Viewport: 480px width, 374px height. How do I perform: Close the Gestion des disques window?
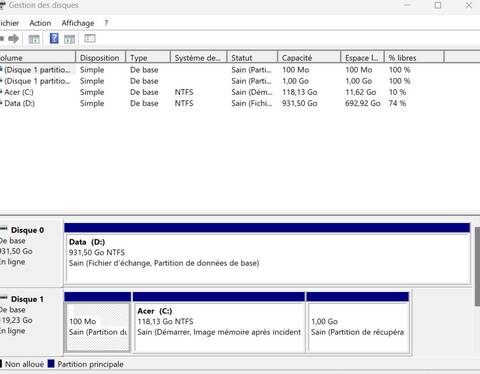[x=469, y=5]
